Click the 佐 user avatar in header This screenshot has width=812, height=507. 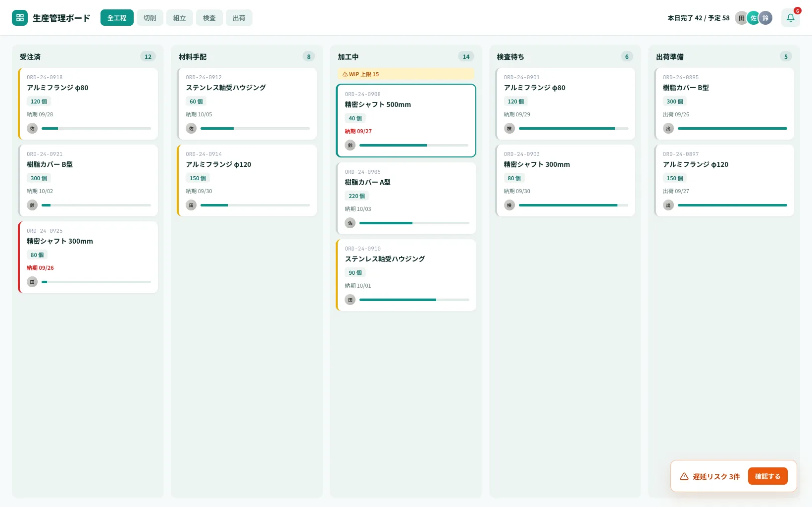[x=753, y=18]
